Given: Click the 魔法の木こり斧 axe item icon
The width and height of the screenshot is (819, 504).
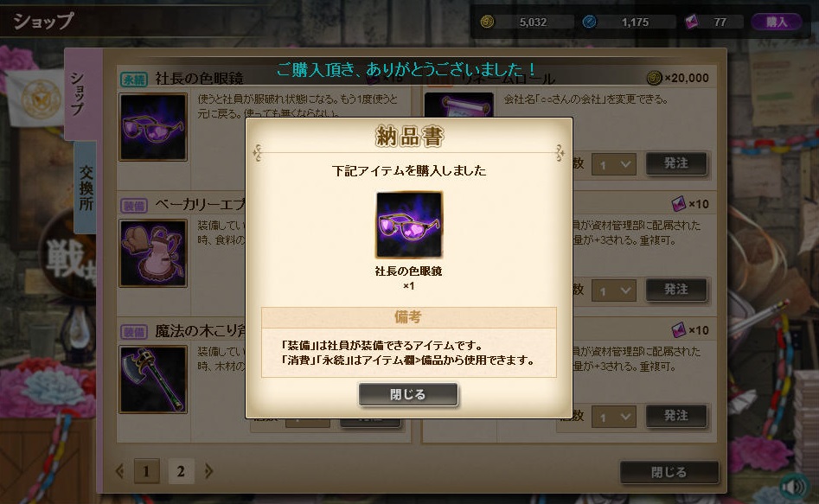Looking at the screenshot, I should [x=153, y=380].
